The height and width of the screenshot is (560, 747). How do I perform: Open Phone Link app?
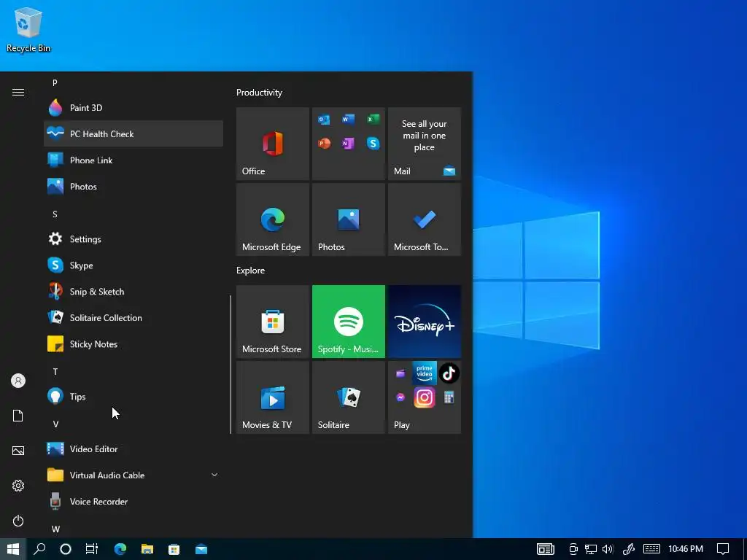tap(133, 160)
